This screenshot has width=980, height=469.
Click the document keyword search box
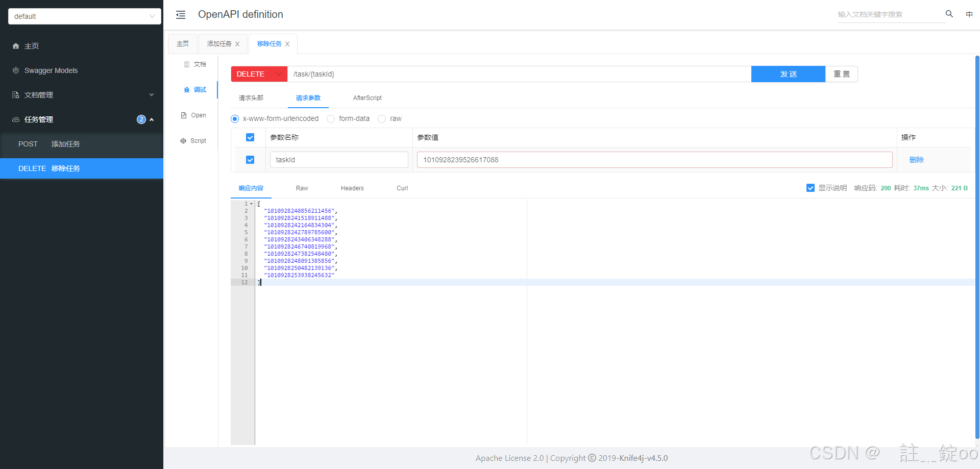pos(891,14)
